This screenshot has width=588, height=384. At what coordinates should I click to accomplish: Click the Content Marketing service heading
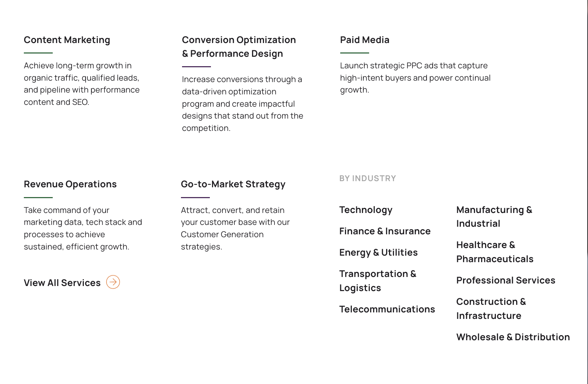point(67,40)
